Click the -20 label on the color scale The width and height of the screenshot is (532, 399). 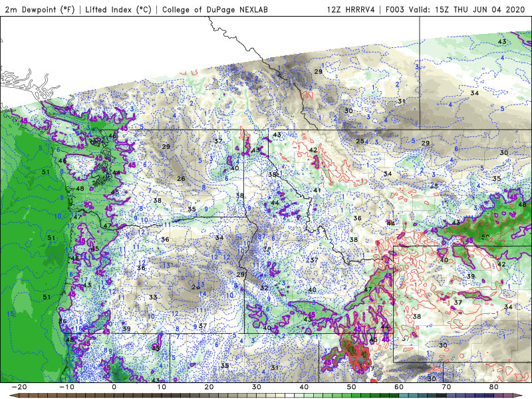(x=19, y=387)
